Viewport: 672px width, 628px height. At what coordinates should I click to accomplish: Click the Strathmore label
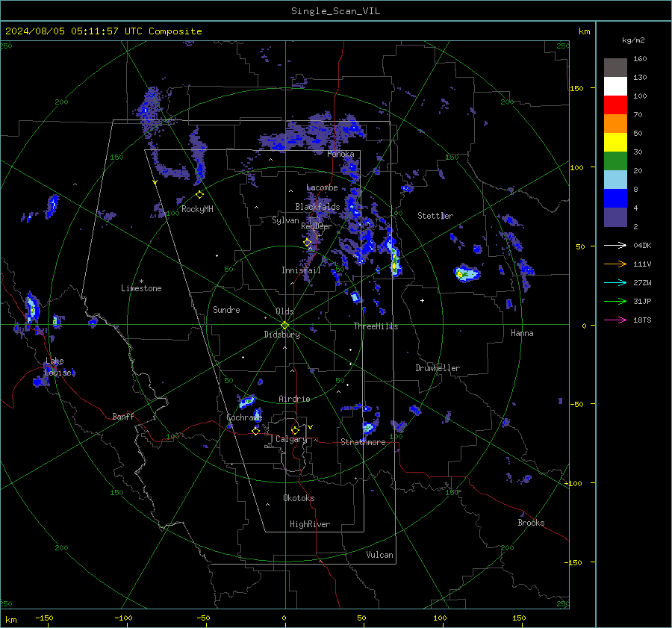coord(363,442)
